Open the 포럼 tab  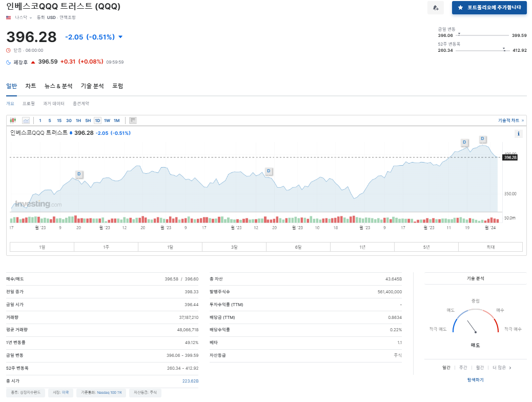118,86
